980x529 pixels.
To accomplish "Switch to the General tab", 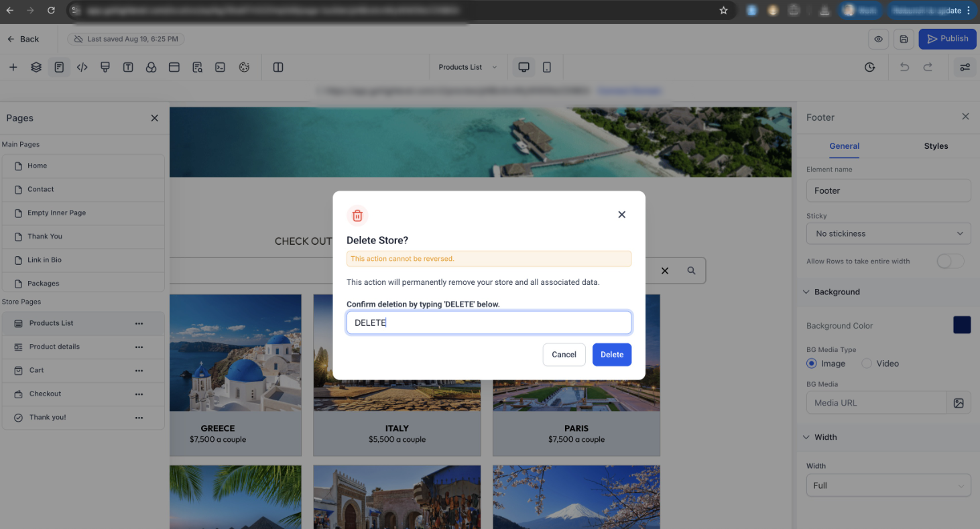I will [x=844, y=146].
